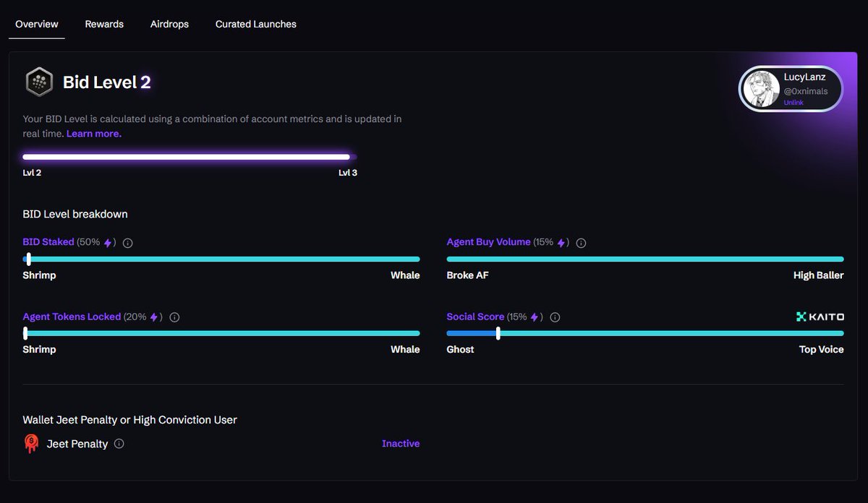
Task: Open the Overview tab
Action: (37, 24)
